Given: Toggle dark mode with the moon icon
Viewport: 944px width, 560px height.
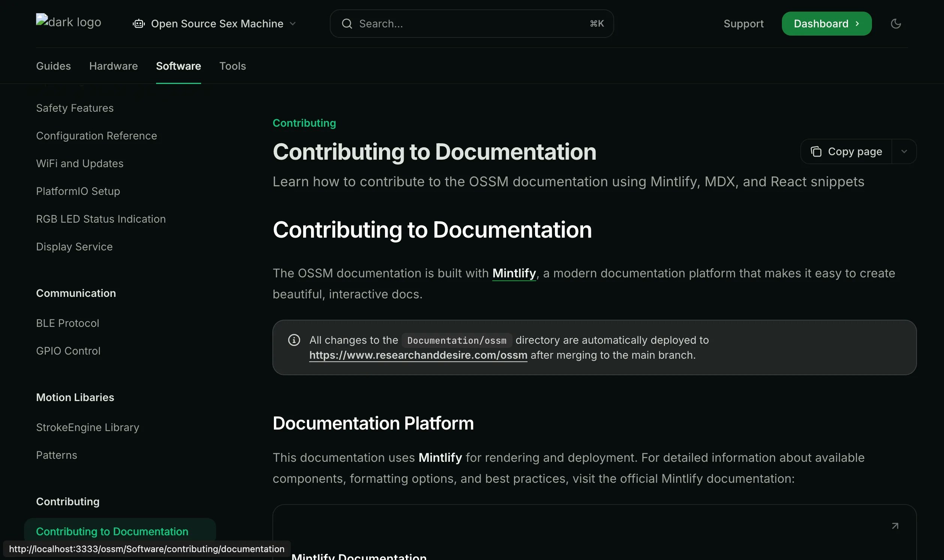Looking at the screenshot, I should [x=896, y=23].
